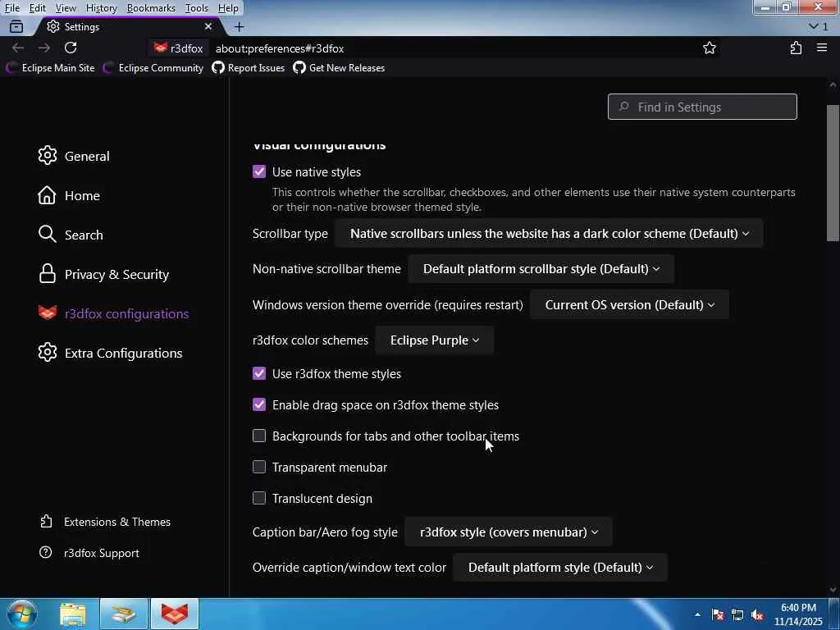The height and width of the screenshot is (630, 840).
Task: Open the Scrollbar type dropdown
Action: pos(549,234)
